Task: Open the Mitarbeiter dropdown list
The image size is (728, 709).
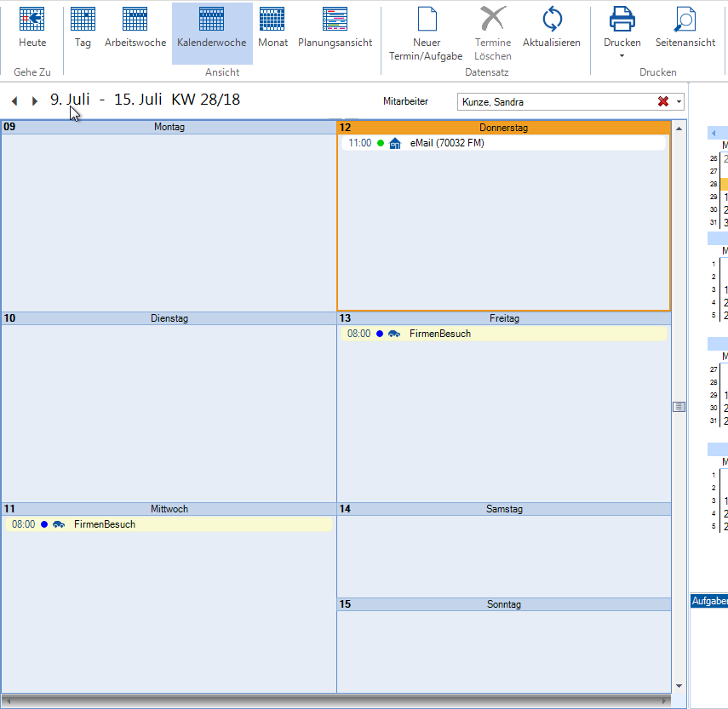Action: click(x=679, y=102)
